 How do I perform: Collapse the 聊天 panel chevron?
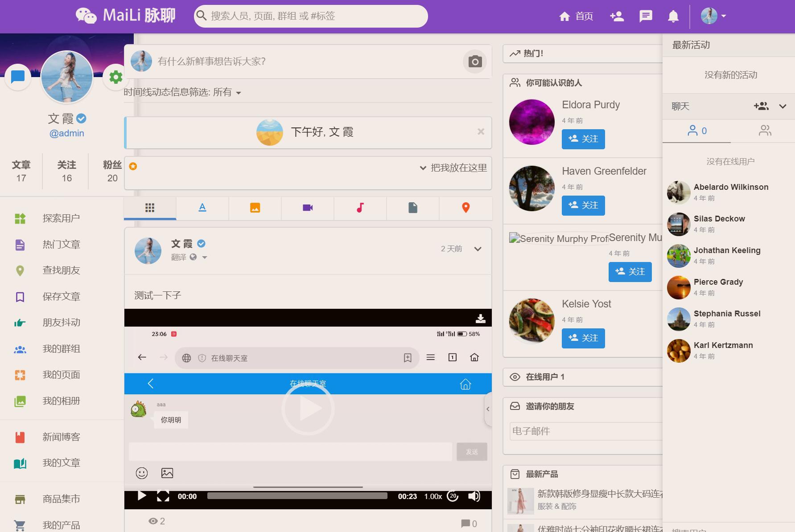tap(783, 106)
